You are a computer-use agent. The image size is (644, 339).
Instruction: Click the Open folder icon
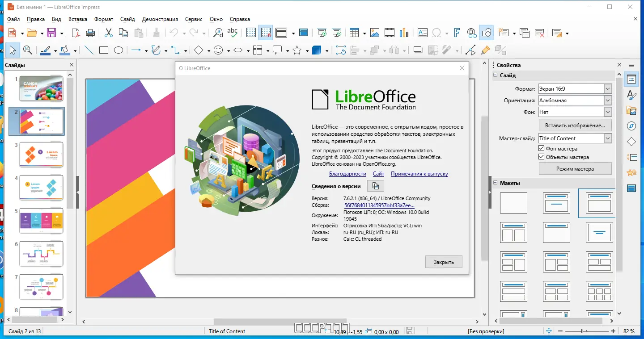click(31, 33)
